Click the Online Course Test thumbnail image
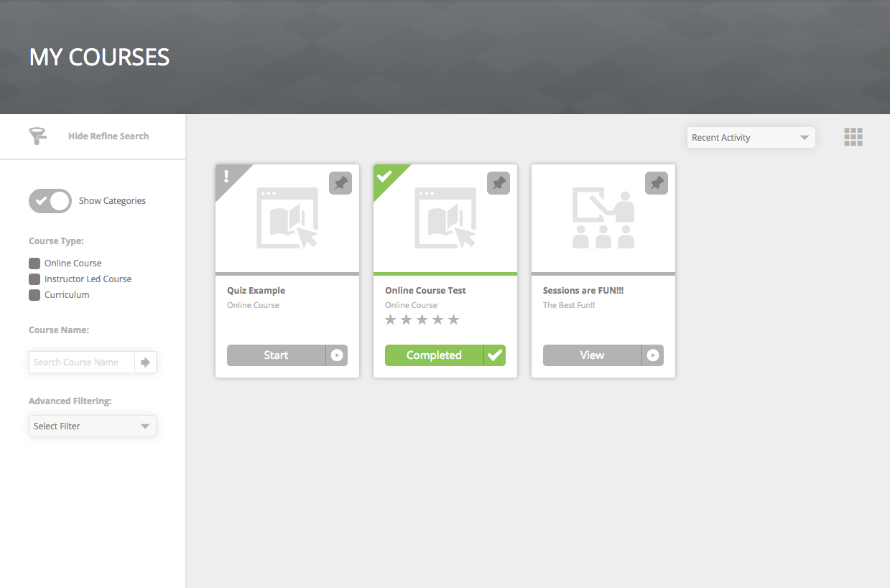The image size is (890, 588). tap(445, 218)
